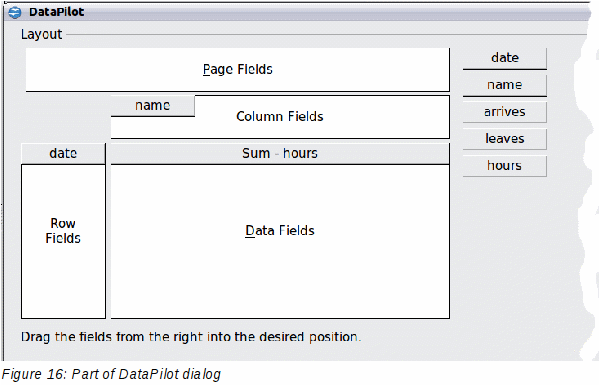Image resolution: width=600 pixels, height=386 pixels.
Task: Select the date field button on right
Action: click(505, 58)
